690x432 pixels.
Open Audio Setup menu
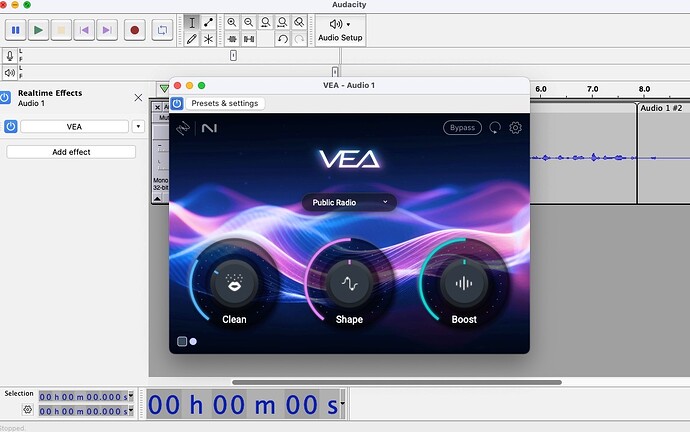[x=340, y=30]
